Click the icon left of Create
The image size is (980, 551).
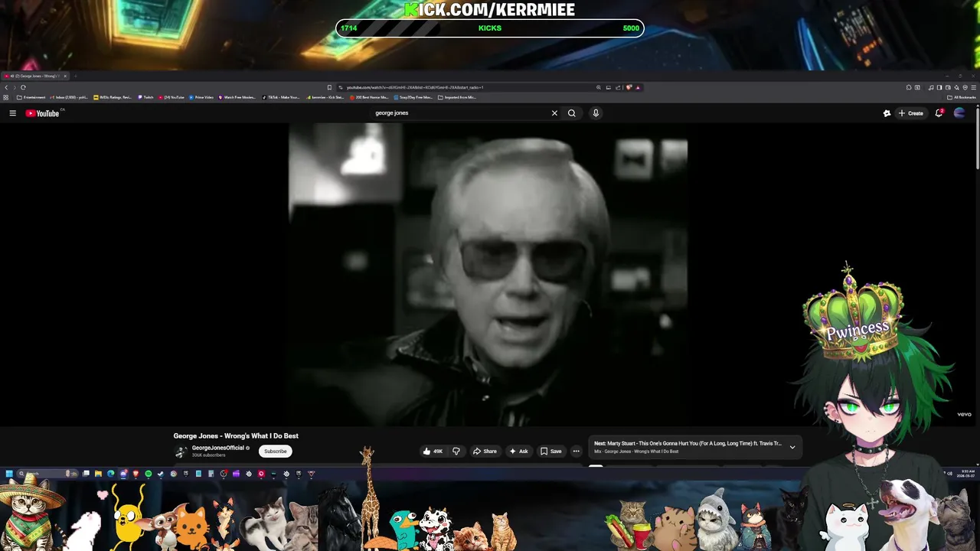[887, 113]
